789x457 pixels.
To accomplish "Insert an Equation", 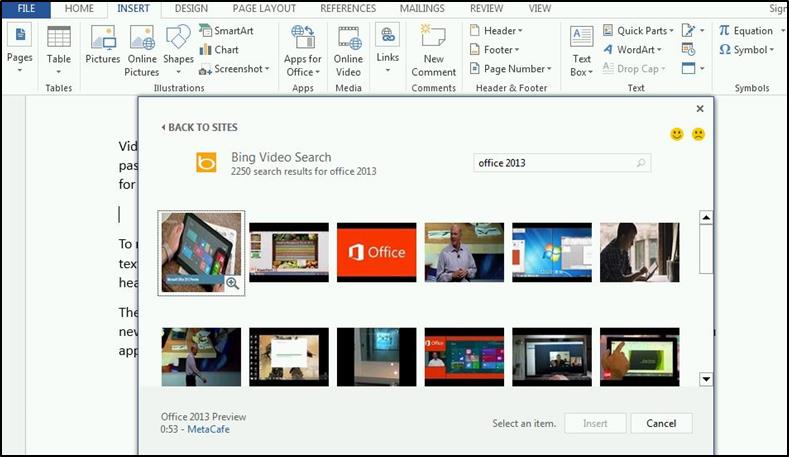I will point(746,30).
